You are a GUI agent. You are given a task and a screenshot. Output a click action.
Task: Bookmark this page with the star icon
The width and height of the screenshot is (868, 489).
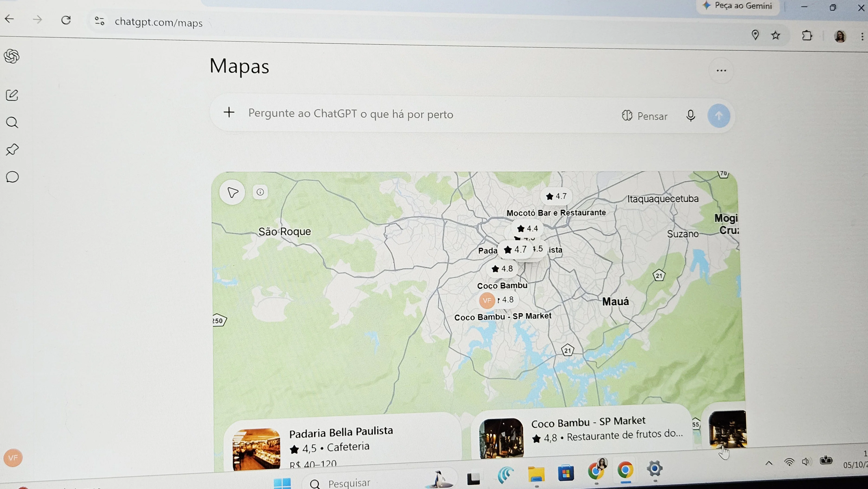point(776,35)
